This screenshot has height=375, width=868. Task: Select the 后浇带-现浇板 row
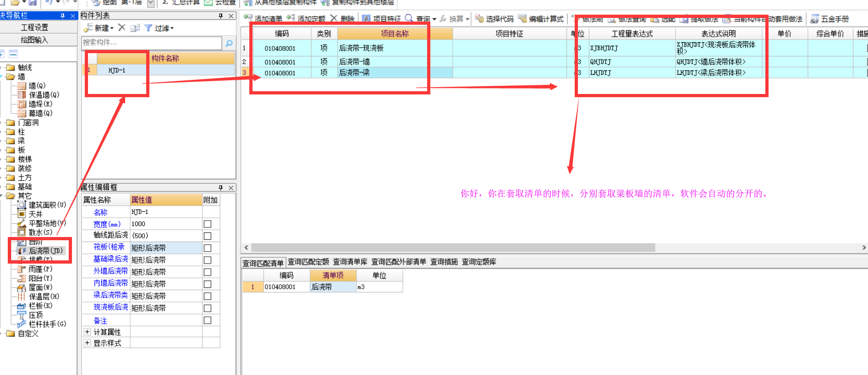tap(554, 48)
